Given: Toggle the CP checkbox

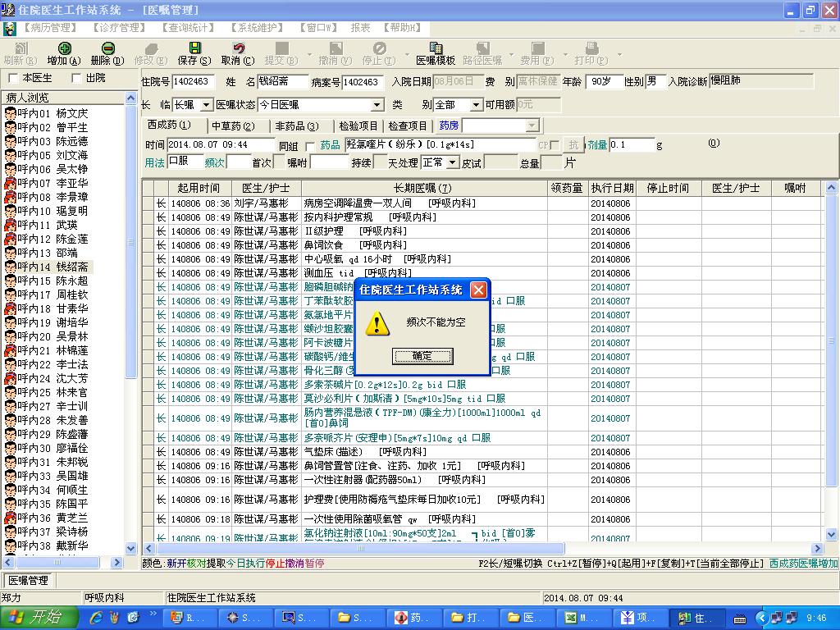Looking at the screenshot, I should click(x=555, y=145).
